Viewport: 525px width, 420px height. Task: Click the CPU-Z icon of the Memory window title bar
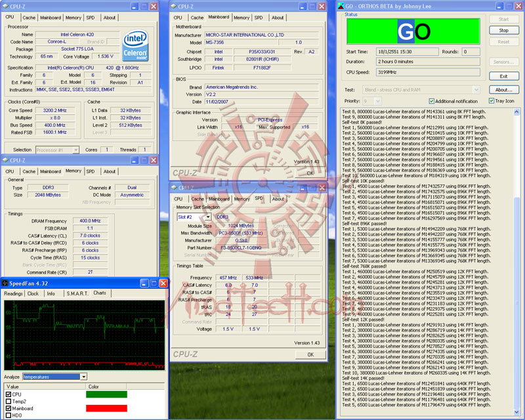tap(5, 160)
